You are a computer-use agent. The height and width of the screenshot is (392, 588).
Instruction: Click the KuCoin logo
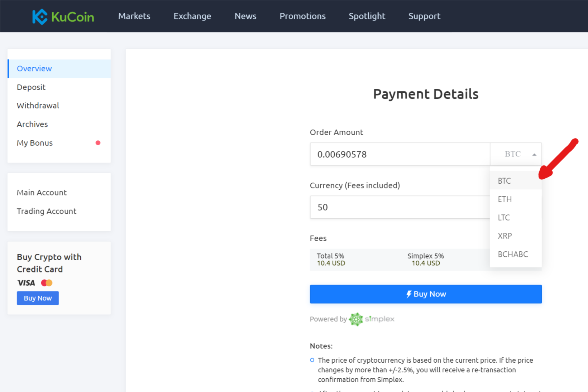(x=63, y=16)
